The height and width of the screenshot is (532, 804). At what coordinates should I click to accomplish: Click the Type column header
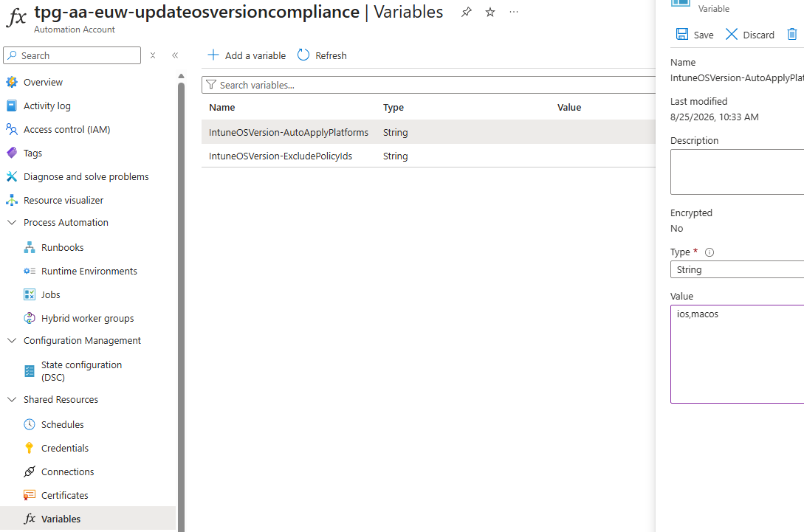point(394,107)
